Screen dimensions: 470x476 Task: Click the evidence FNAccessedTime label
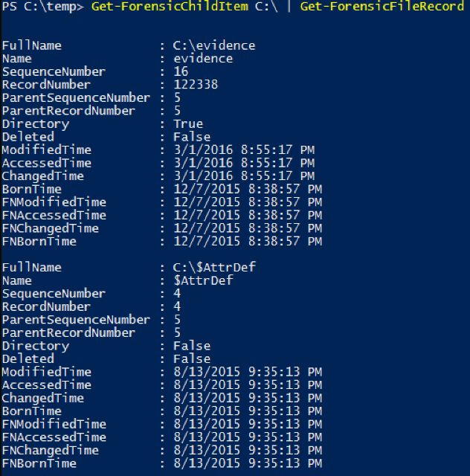54,215
